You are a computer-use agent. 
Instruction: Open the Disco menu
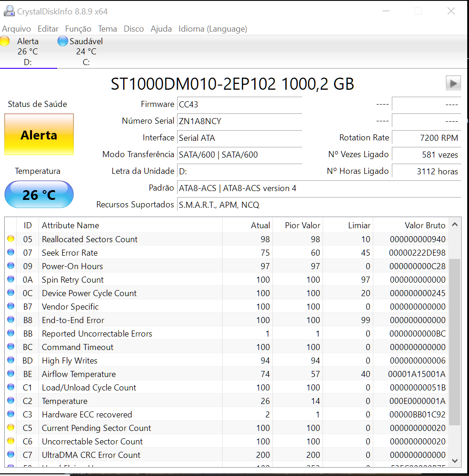pyautogui.click(x=134, y=29)
